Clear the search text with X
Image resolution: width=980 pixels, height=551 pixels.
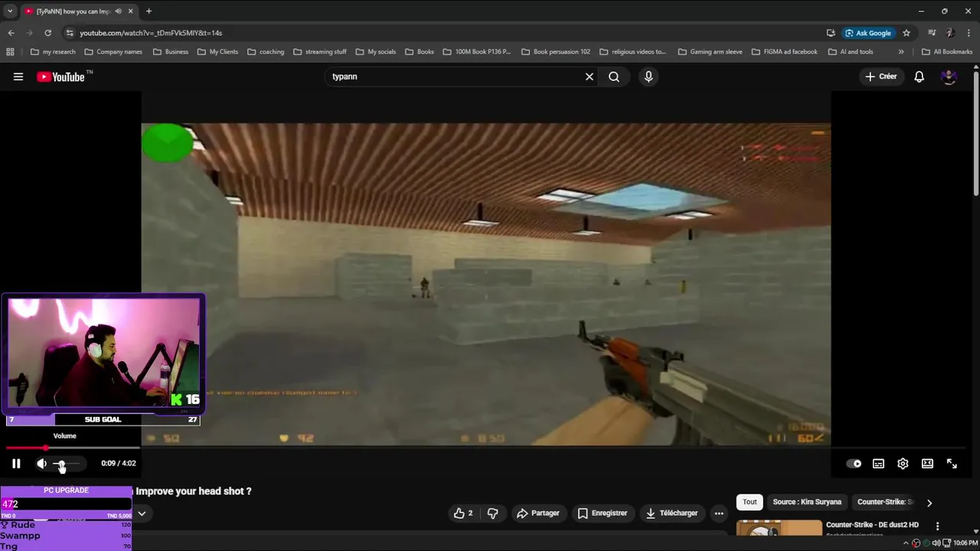click(x=590, y=77)
